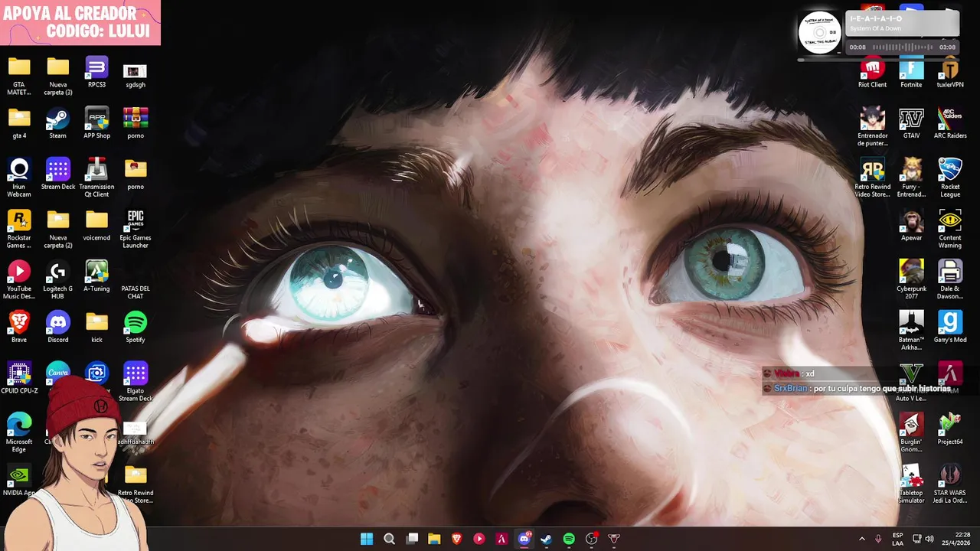
Task: Select the GTA MATET folder
Action: 19,77
